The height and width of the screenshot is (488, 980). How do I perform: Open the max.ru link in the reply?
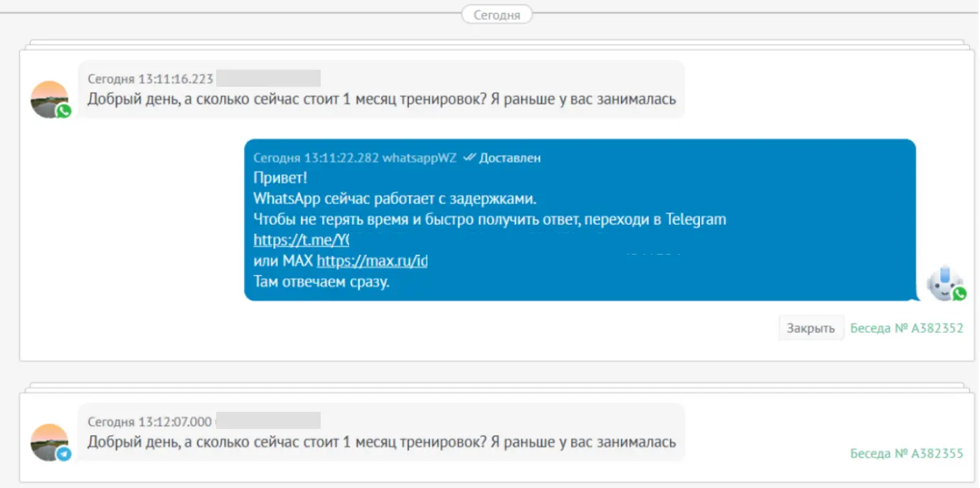[x=372, y=261]
